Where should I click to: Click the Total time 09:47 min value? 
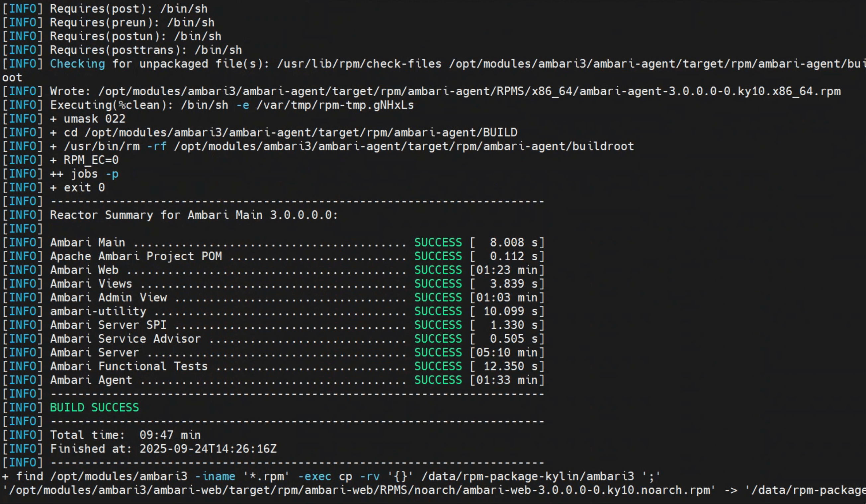[x=170, y=435]
